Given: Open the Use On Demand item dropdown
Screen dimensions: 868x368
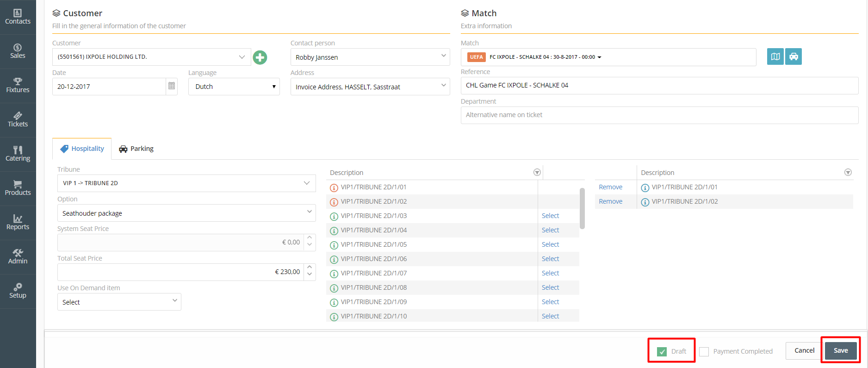Looking at the screenshot, I should click(119, 302).
